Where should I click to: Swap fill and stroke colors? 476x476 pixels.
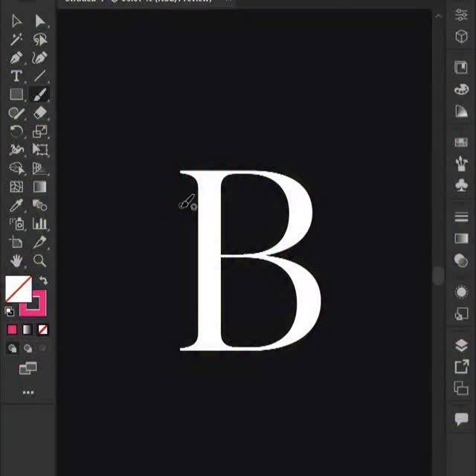pyautogui.click(x=43, y=280)
